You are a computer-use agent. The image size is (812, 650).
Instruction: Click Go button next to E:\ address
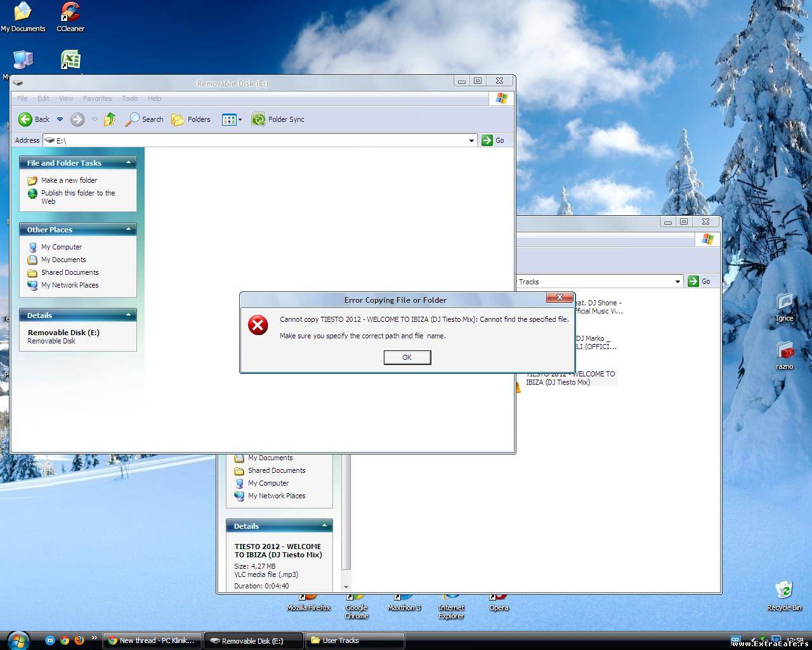coord(493,140)
